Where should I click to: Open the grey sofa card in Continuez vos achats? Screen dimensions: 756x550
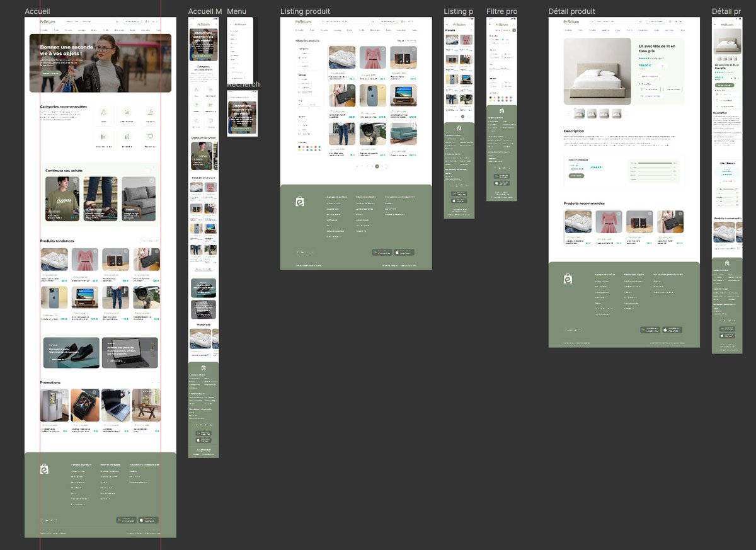tap(139, 198)
